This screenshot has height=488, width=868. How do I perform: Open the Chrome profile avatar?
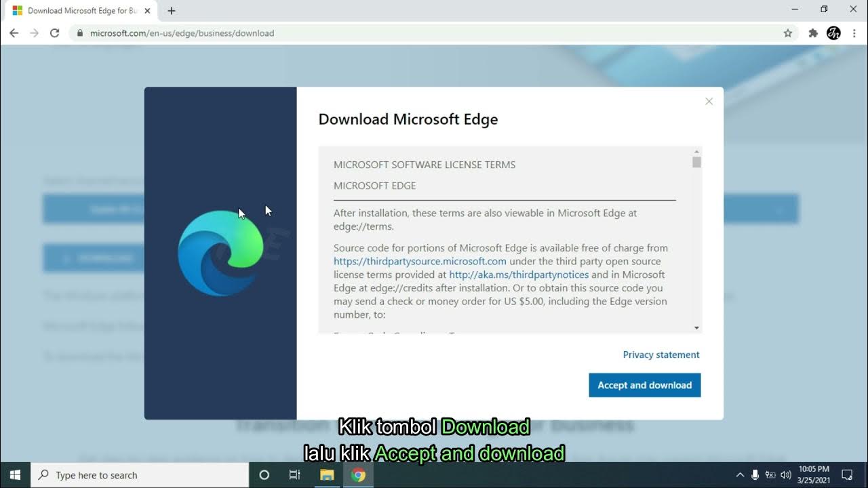pyautogui.click(x=834, y=33)
